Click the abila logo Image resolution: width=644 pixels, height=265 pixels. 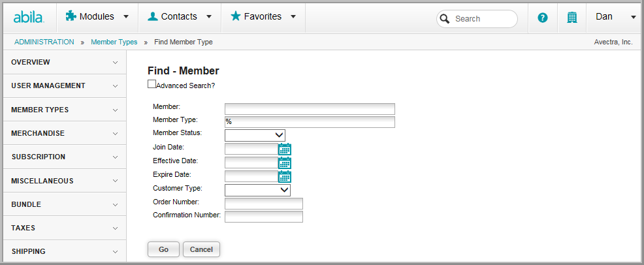pos(29,17)
